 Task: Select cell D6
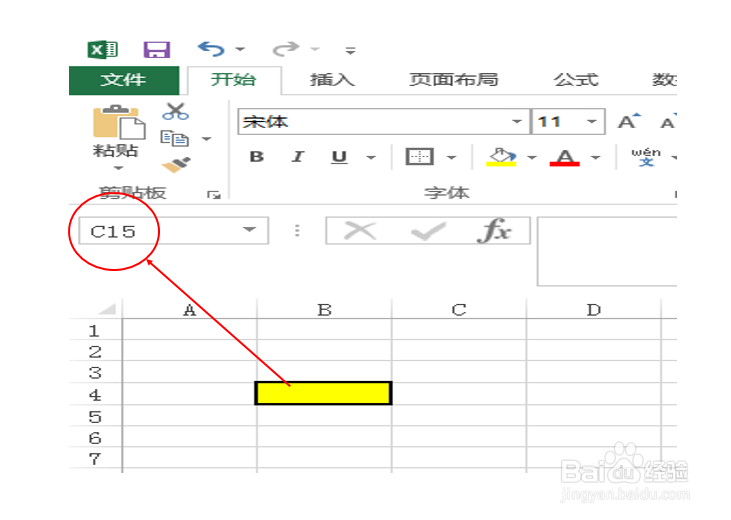coord(593,437)
